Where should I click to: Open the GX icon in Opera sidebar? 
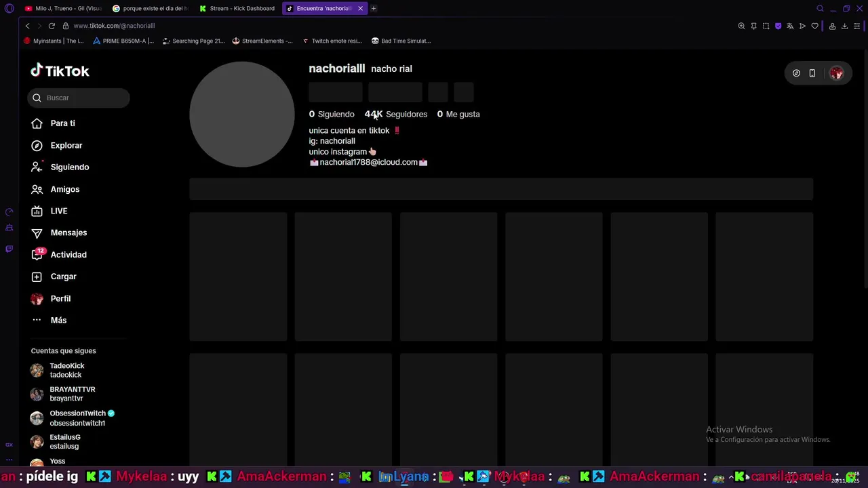point(9,445)
